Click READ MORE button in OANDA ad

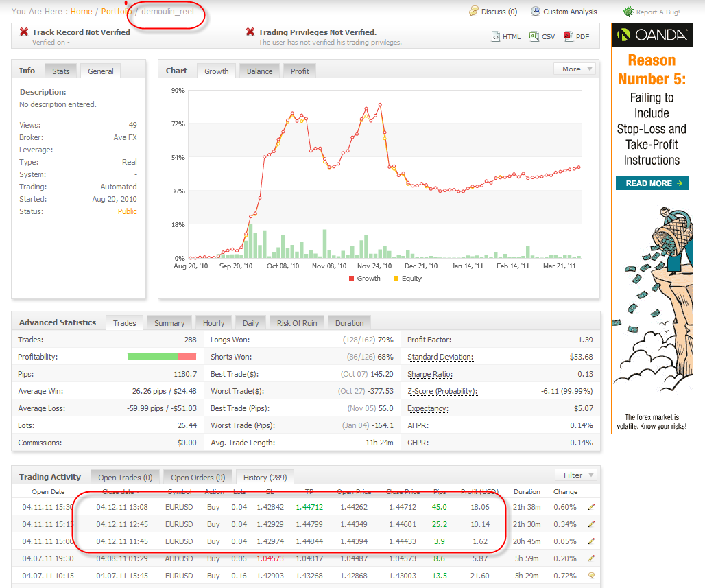(x=652, y=183)
